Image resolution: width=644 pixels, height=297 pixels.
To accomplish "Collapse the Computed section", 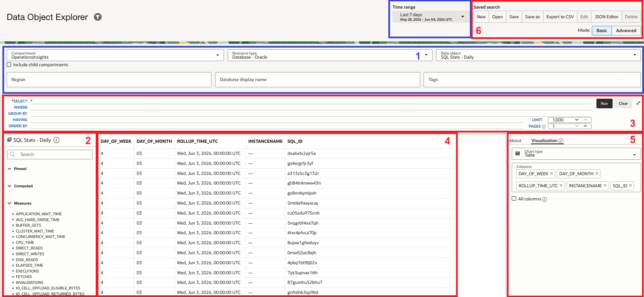I will 9,186.
